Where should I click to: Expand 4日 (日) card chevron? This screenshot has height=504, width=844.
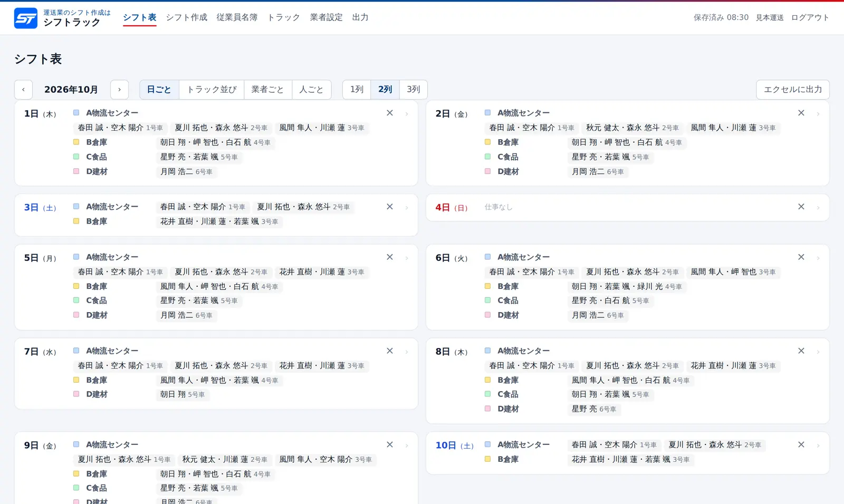point(818,208)
